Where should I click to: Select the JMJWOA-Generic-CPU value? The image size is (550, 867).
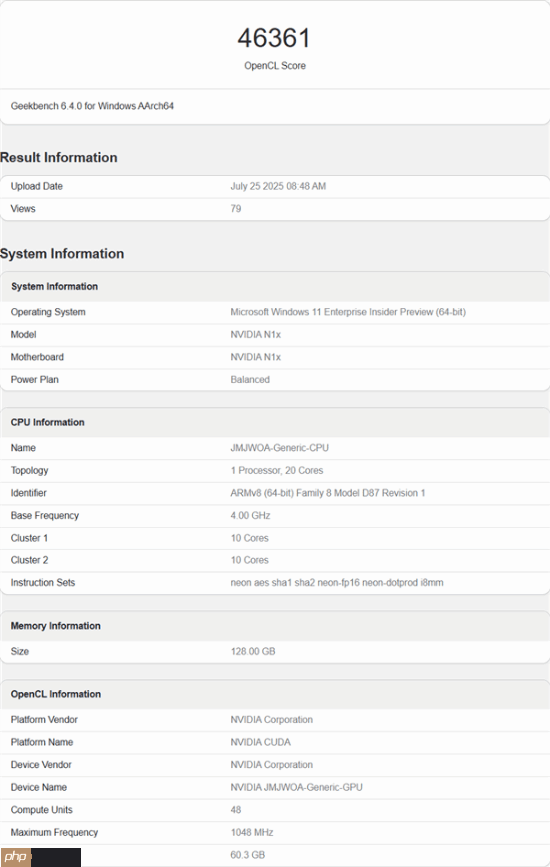[x=280, y=448]
